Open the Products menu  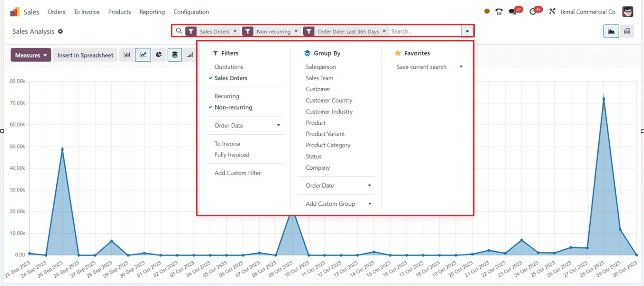coord(119,12)
